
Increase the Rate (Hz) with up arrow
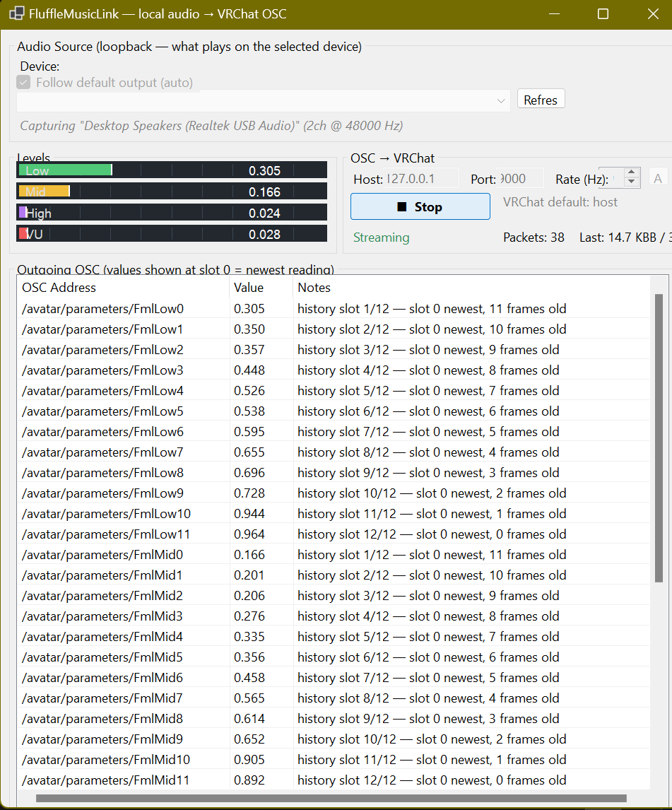631,172
